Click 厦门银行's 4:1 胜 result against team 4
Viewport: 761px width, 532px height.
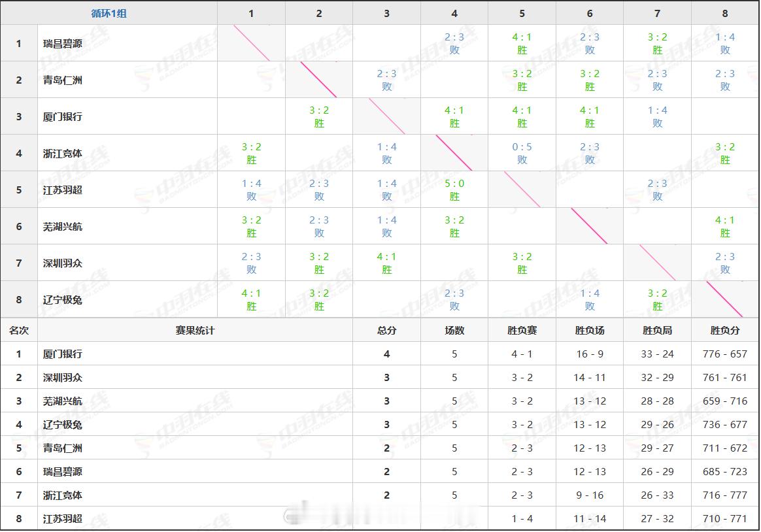pos(454,116)
